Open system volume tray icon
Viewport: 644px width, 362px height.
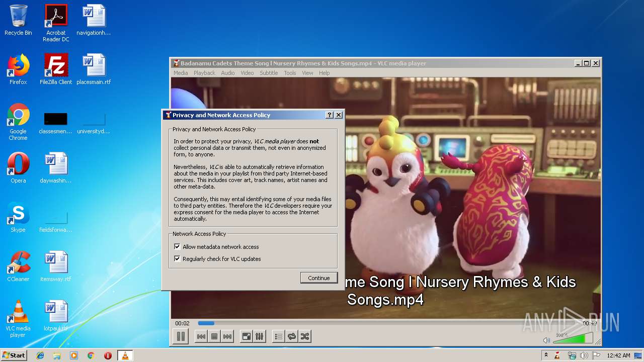coord(584,355)
